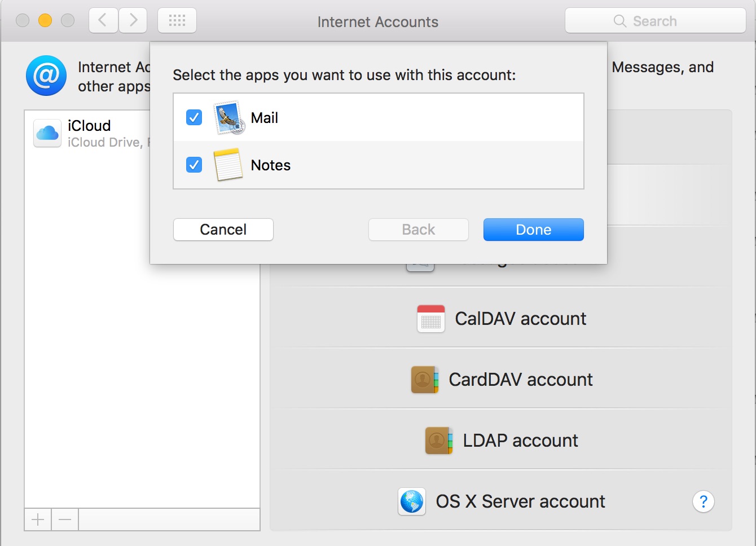The height and width of the screenshot is (546, 756).
Task: Click the LDAP address book icon
Action: (439, 441)
